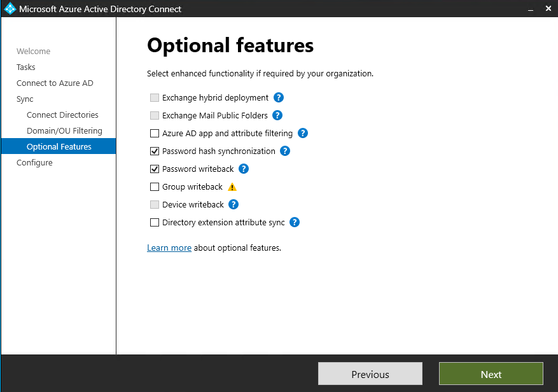Enable Group writeback option
558x392 pixels.
tap(155, 187)
